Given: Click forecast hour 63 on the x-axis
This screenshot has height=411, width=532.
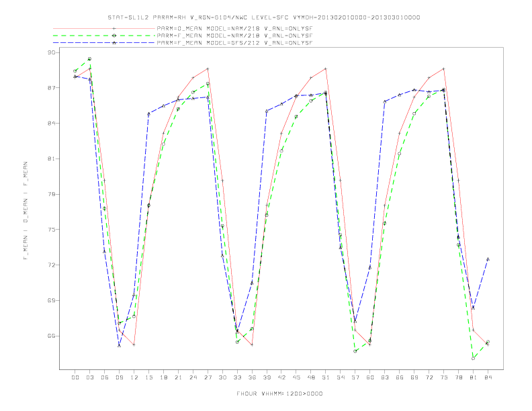Looking at the screenshot, I should pyautogui.click(x=385, y=377).
